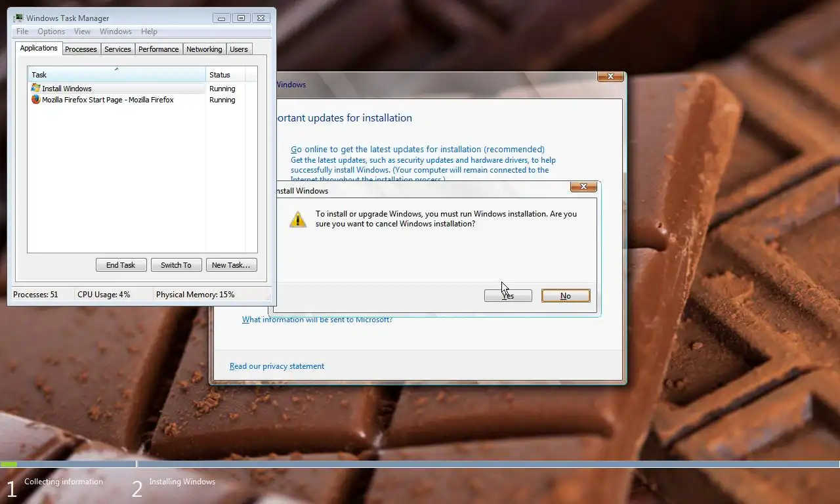The width and height of the screenshot is (840, 504).
Task: Click the dialog warning message text
Action: [x=446, y=219]
